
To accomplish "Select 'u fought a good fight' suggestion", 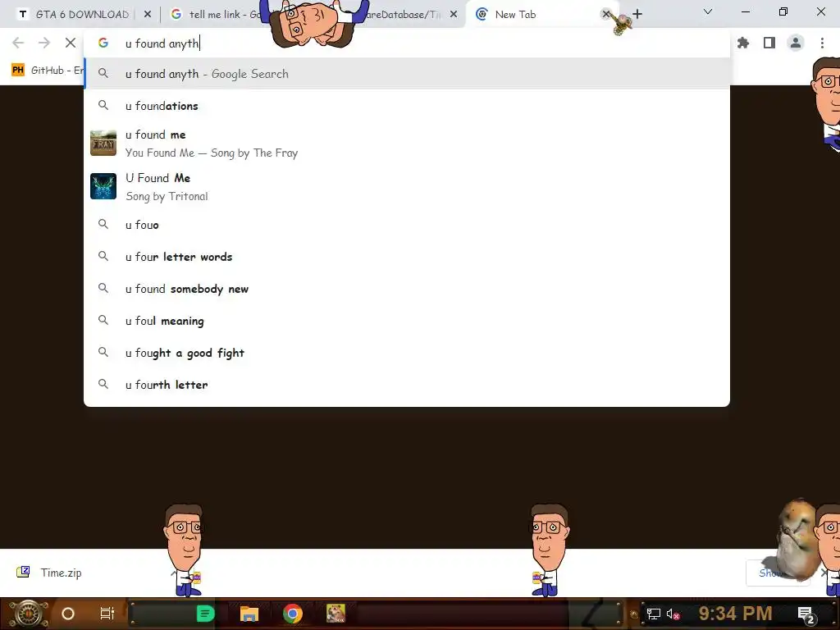I will click(407, 353).
